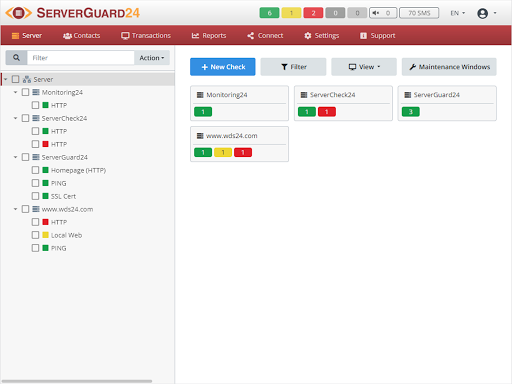
Task: Click the red status badge showing 2
Action: (x=313, y=13)
